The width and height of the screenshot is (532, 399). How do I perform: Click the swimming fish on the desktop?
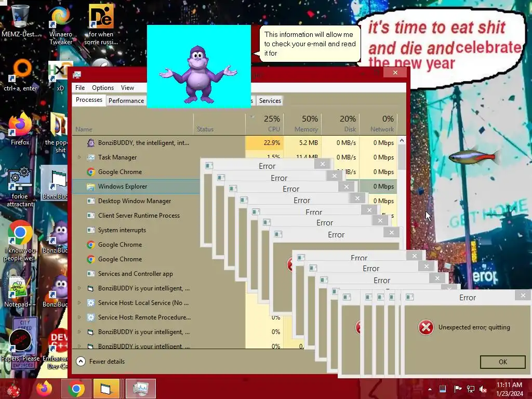tap(474, 157)
